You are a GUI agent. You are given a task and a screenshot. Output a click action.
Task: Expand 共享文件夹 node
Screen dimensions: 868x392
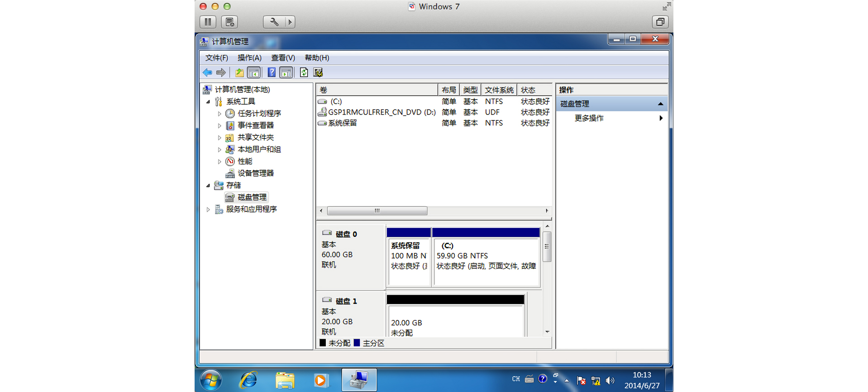[219, 138]
